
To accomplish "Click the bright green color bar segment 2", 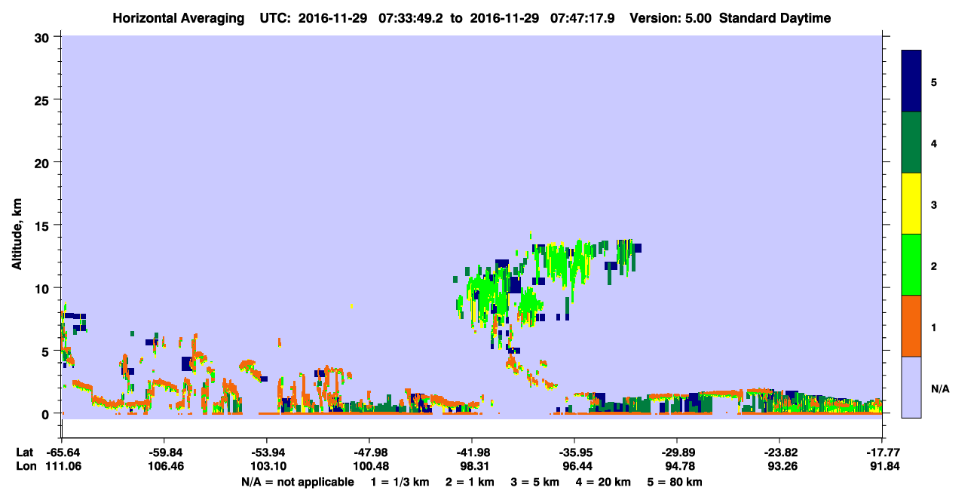I will 911,265.
